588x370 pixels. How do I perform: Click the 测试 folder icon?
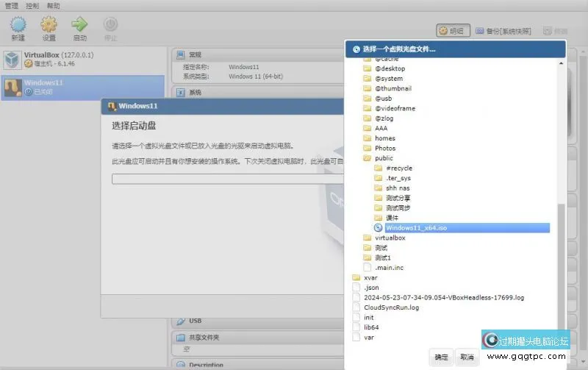coord(367,248)
